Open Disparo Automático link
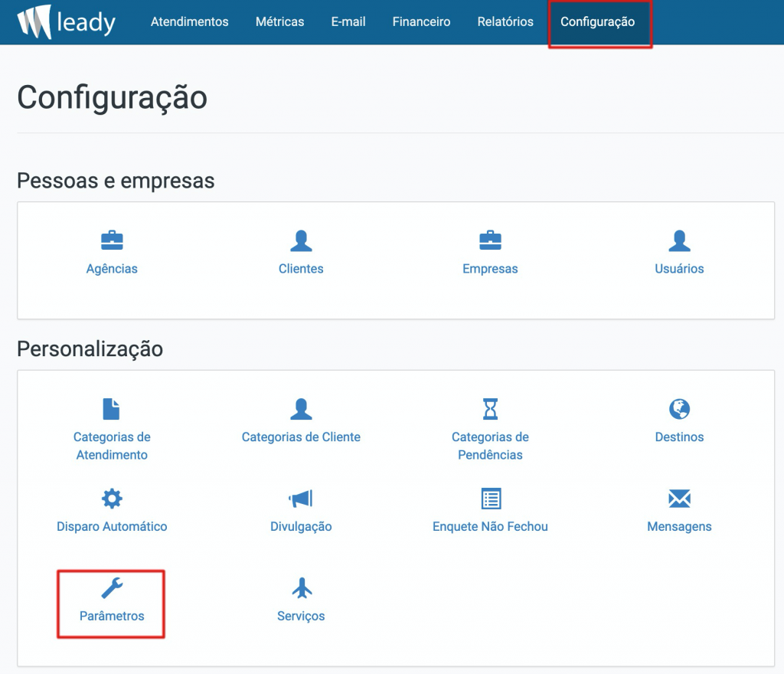This screenshot has height=674, width=784. (x=112, y=526)
